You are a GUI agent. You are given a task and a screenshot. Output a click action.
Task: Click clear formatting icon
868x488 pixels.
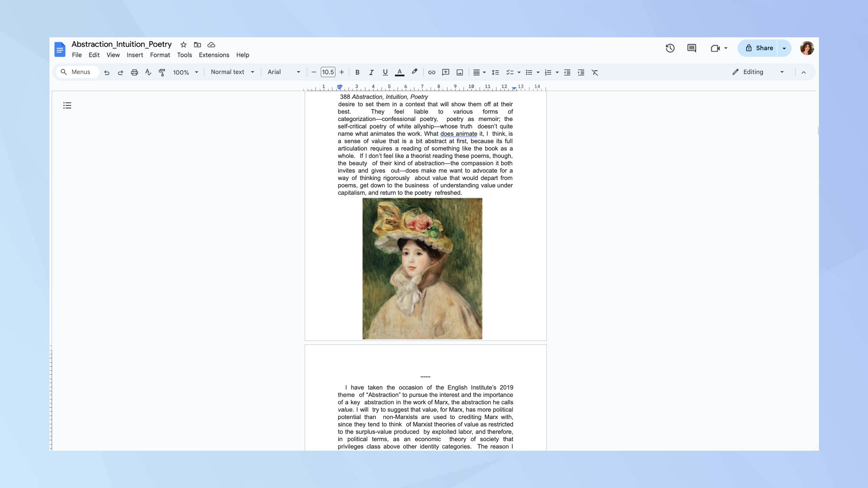click(x=595, y=72)
